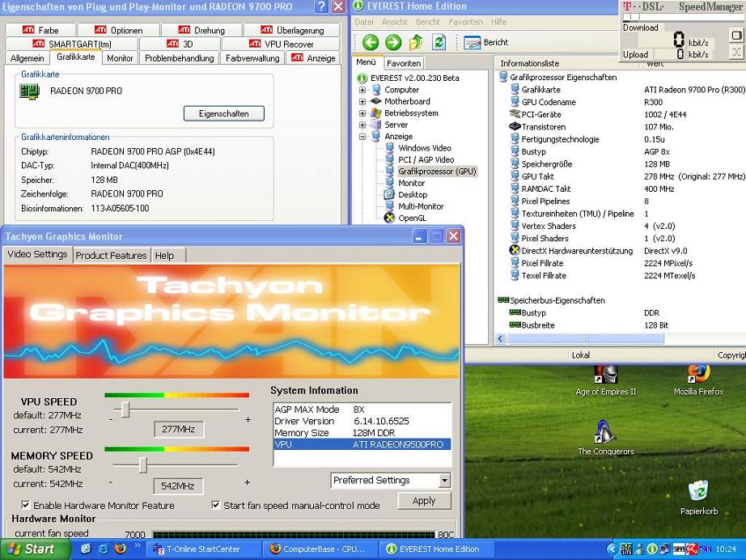Click the Firefox quick launch icon in the taskbar

(x=121, y=549)
